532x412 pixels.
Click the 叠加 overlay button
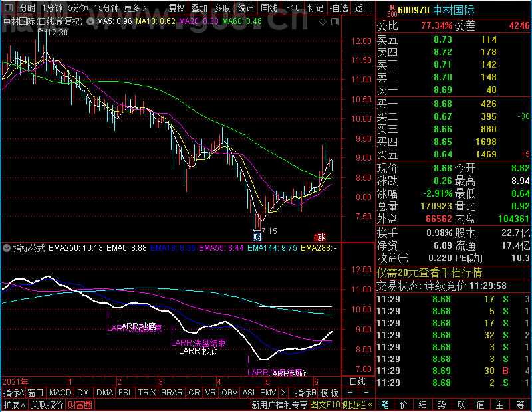199,8
